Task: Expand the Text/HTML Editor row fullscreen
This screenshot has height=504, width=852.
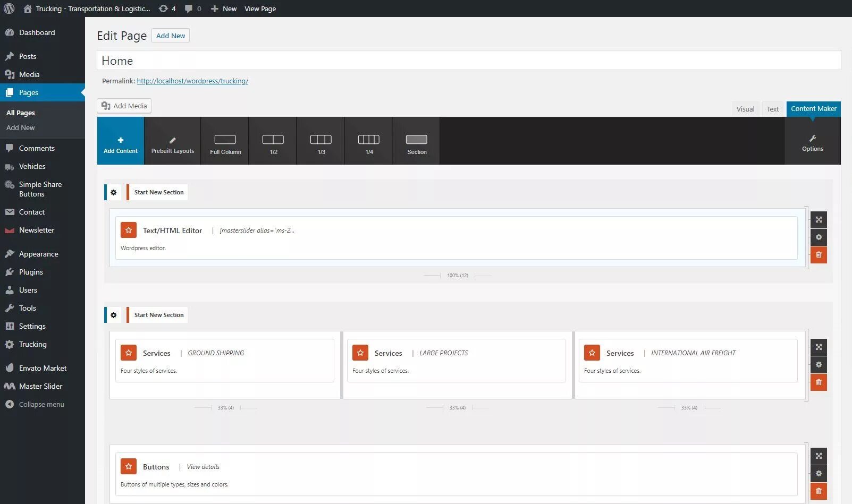Action: pyautogui.click(x=819, y=219)
